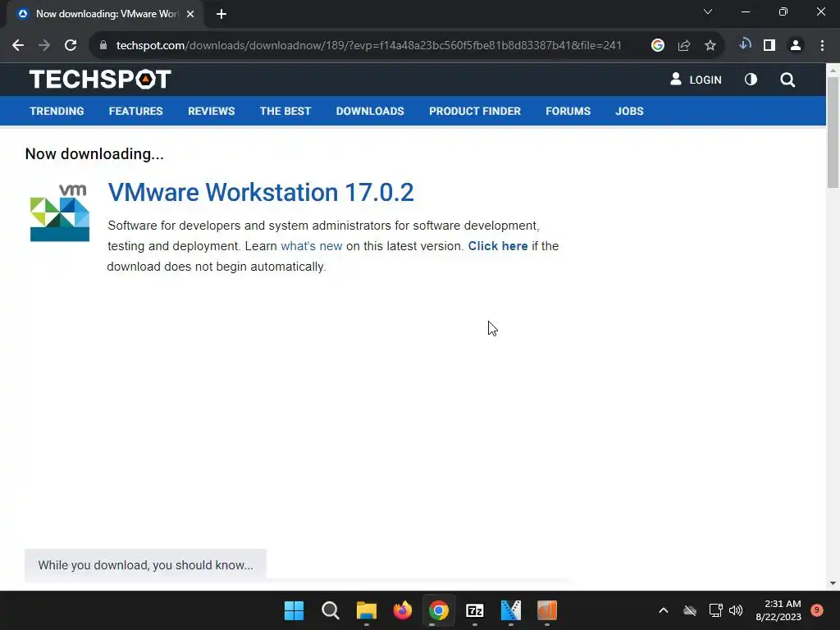
Task: Open a new browser tab
Action: click(221, 15)
